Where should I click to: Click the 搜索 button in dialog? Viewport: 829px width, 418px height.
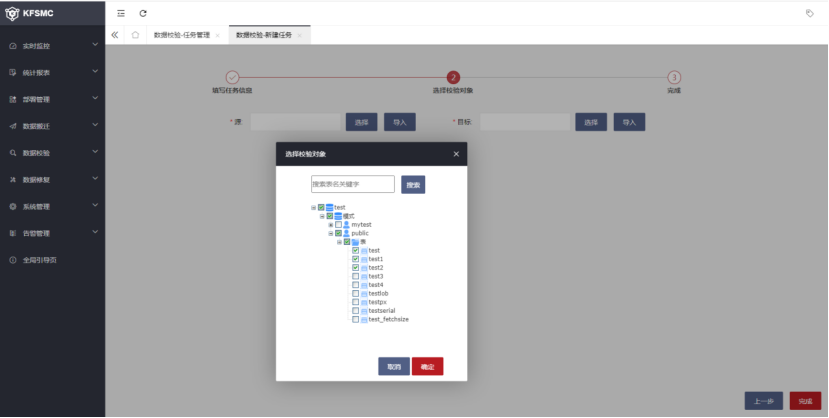click(x=413, y=184)
